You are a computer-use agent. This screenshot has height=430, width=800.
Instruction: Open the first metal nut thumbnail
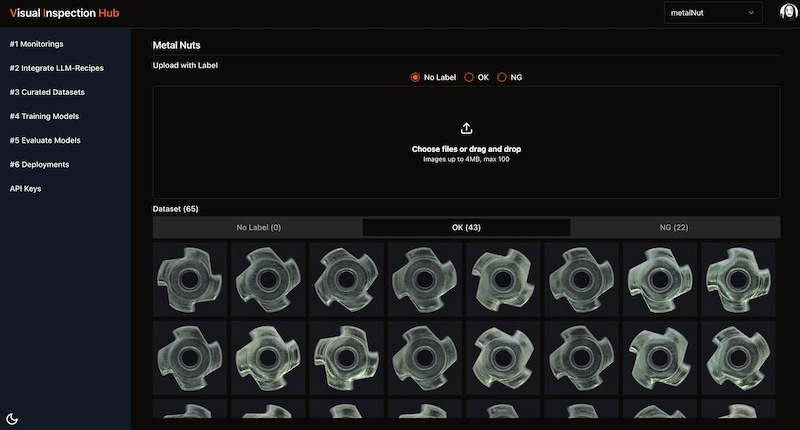[x=190, y=280]
